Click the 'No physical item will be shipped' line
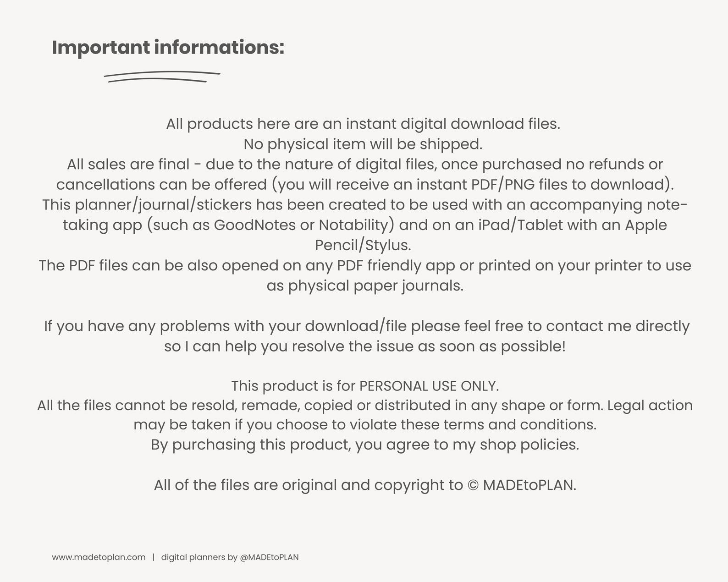 click(x=363, y=144)
